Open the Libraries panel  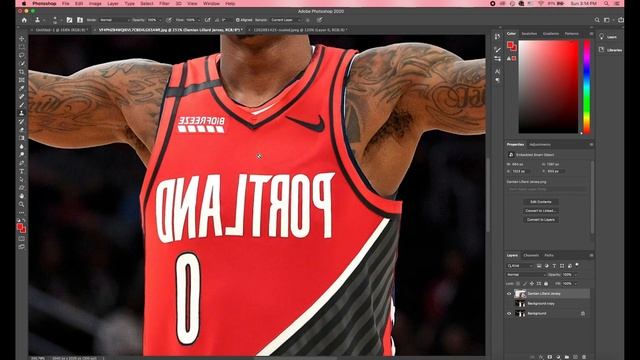tap(610, 50)
